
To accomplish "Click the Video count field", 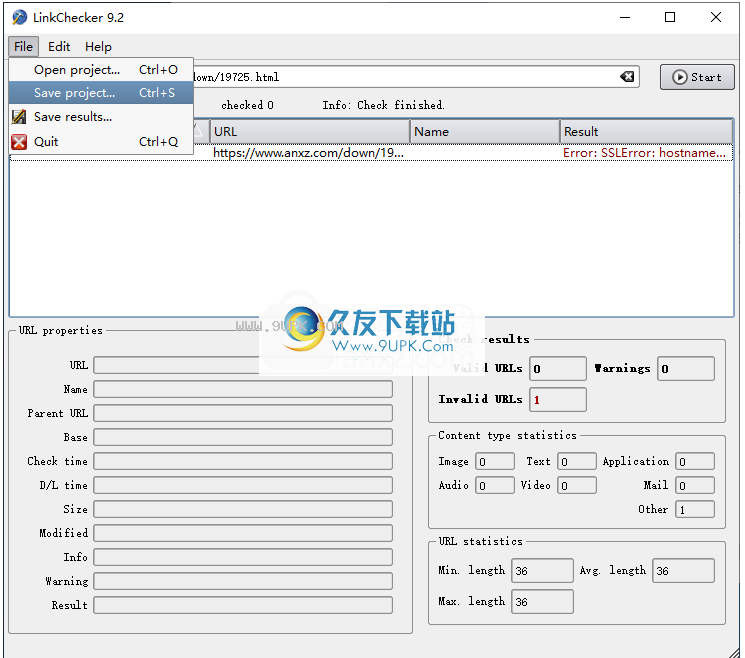I will (577, 485).
